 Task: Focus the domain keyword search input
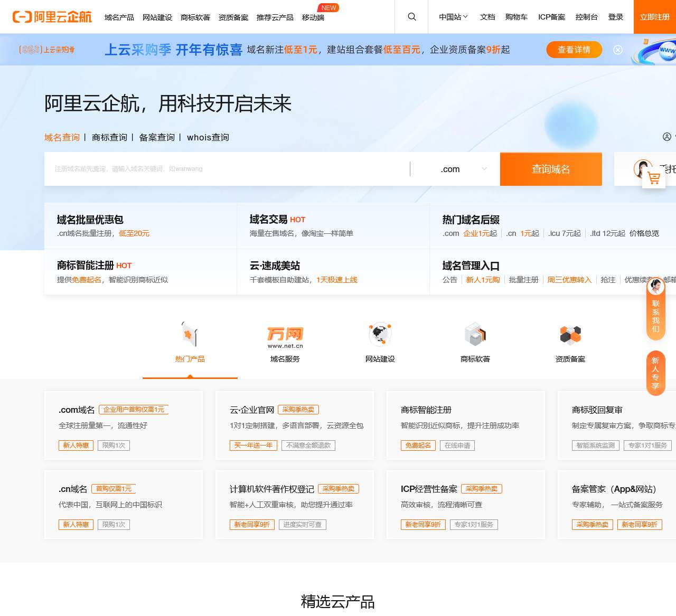point(227,169)
